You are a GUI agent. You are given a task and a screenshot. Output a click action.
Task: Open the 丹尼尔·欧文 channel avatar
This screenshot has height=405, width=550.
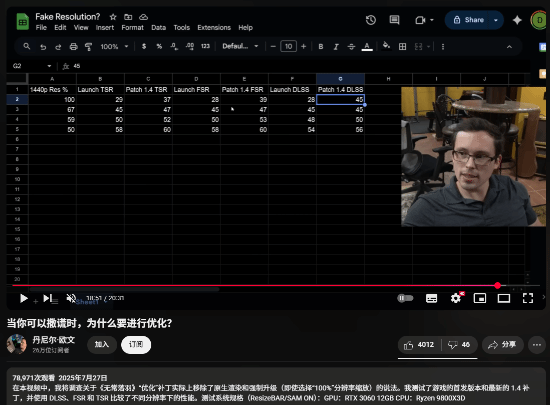[x=16, y=344]
